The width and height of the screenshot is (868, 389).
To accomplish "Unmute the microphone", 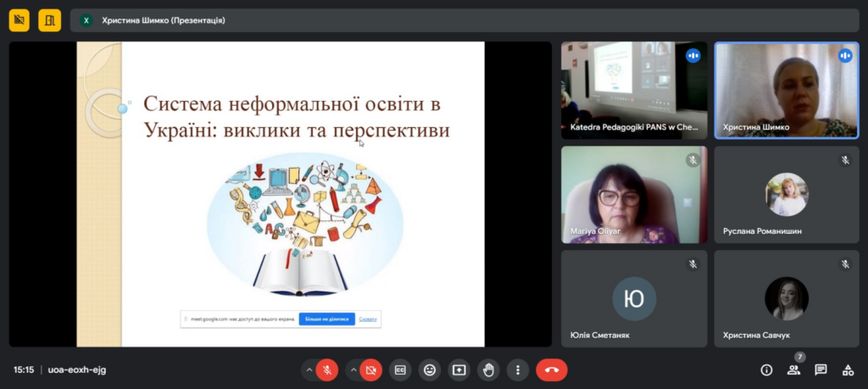I will (x=327, y=370).
